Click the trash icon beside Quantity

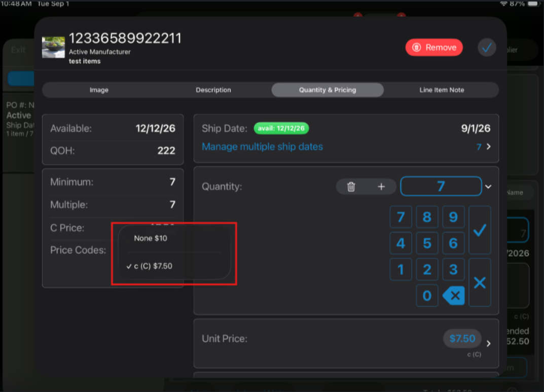[351, 187]
